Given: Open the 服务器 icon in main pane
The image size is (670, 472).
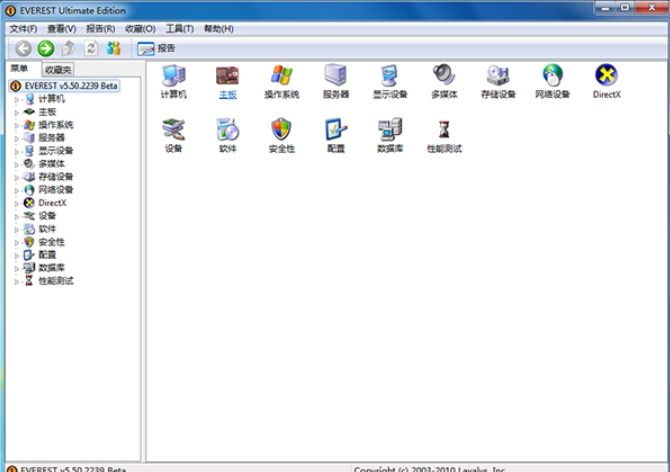Looking at the screenshot, I should [x=336, y=82].
